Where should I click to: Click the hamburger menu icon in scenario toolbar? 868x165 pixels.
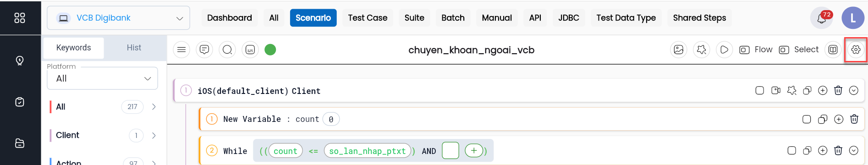(x=181, y=49)
